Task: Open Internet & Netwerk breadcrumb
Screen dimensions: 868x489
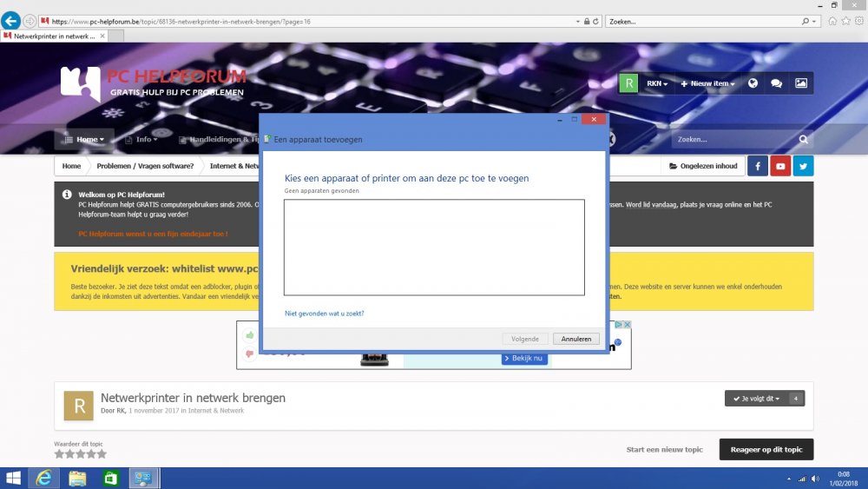Action: [234, 166]
